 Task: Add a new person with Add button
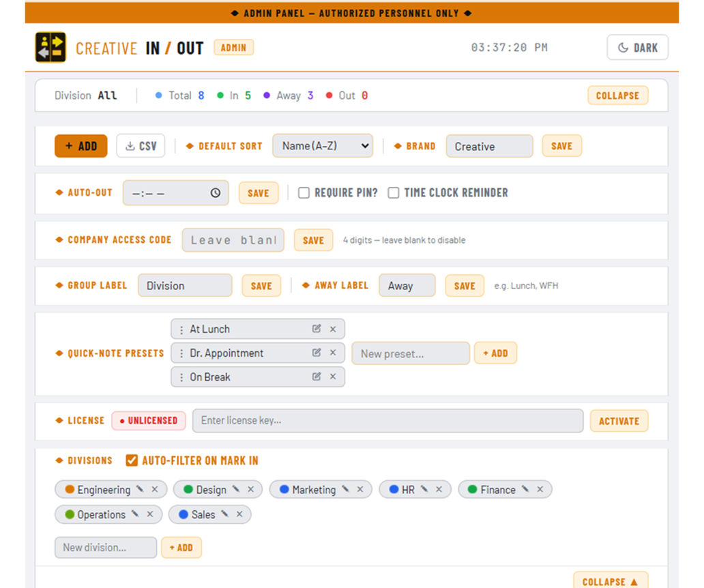[80, 146]
